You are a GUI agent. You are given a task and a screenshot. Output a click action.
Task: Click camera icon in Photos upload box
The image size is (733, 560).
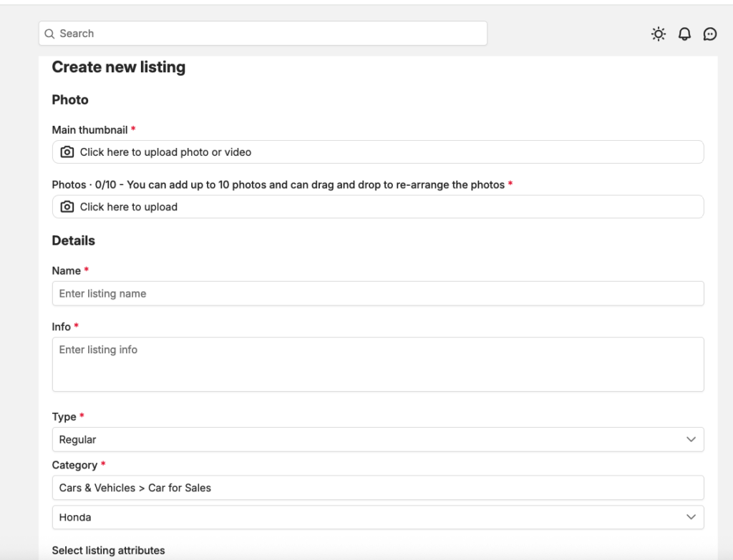point(67,207)
